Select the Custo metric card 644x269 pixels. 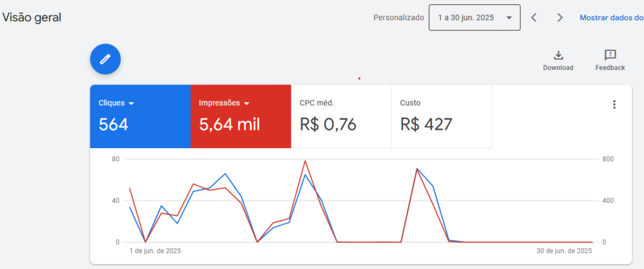pos(441,117)
